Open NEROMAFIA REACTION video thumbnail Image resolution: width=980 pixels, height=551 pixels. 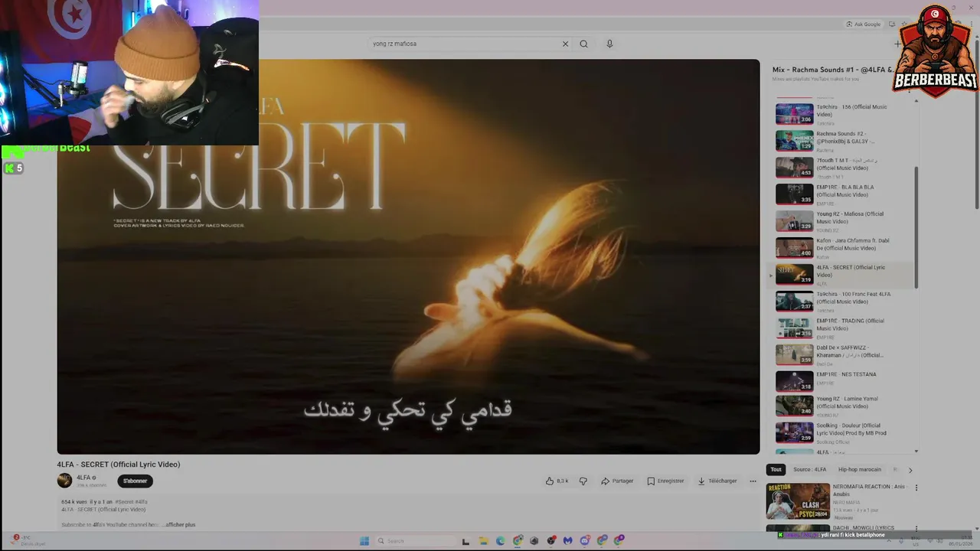(798, 501)
